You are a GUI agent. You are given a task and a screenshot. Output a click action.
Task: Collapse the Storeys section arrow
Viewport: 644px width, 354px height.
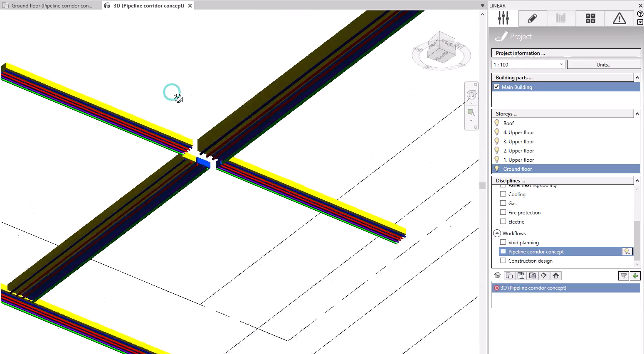(637, 113)
